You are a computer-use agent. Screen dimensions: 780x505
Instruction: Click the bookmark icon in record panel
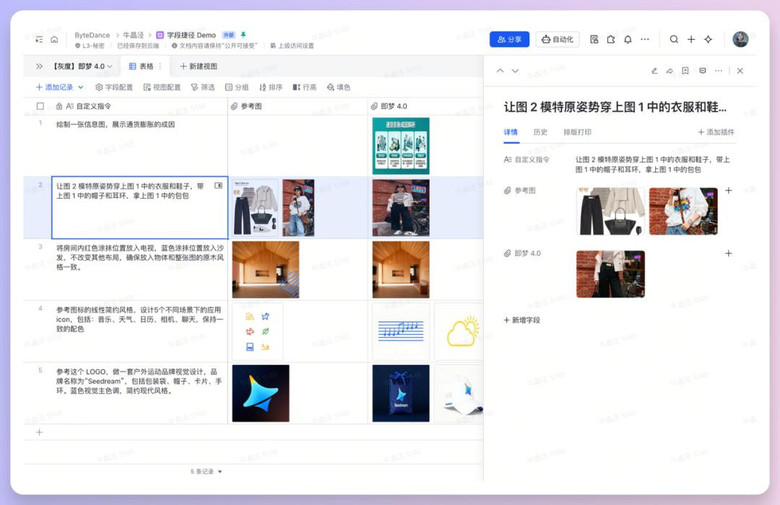[x=685, y=71]
